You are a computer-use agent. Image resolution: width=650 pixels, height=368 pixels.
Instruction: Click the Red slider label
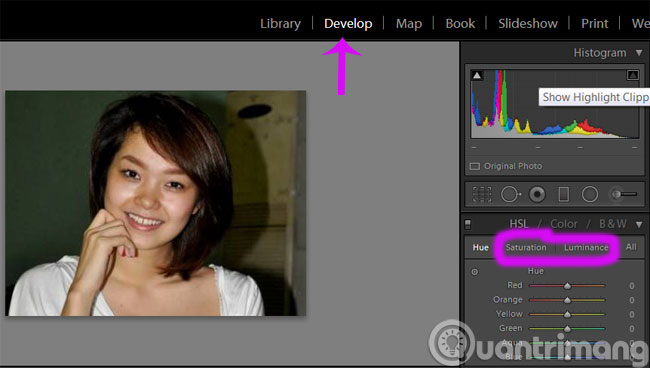tap(514, 285)
